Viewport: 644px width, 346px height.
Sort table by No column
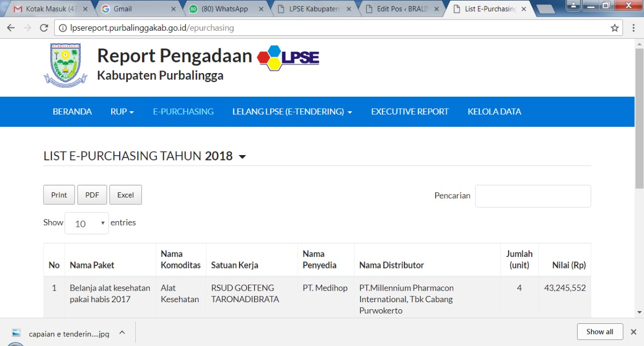54,260
